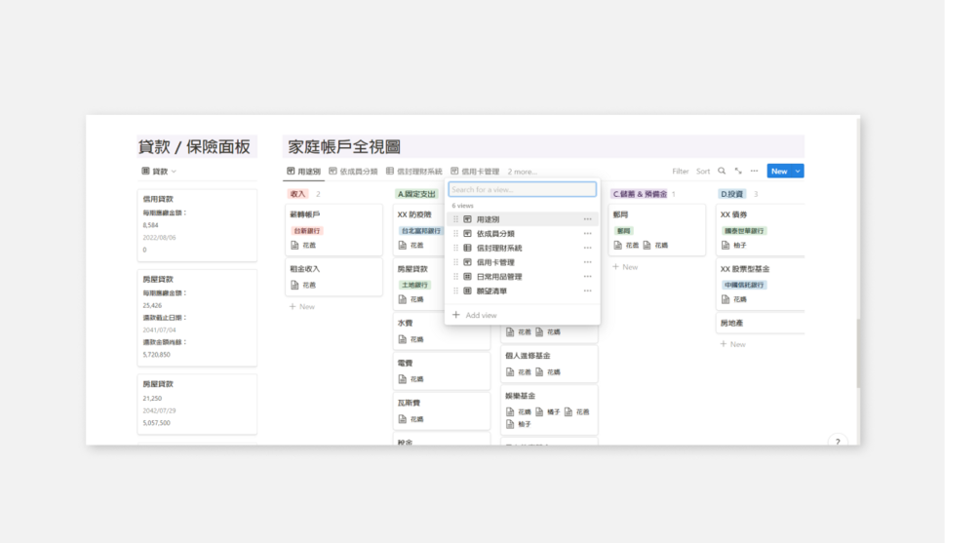Open the 娛樂基金 card

549,409
